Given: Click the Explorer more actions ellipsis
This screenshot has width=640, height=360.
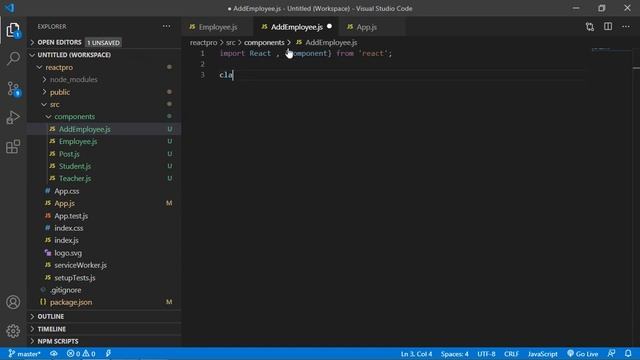Looking at the screenshot, I should (167, 26).
